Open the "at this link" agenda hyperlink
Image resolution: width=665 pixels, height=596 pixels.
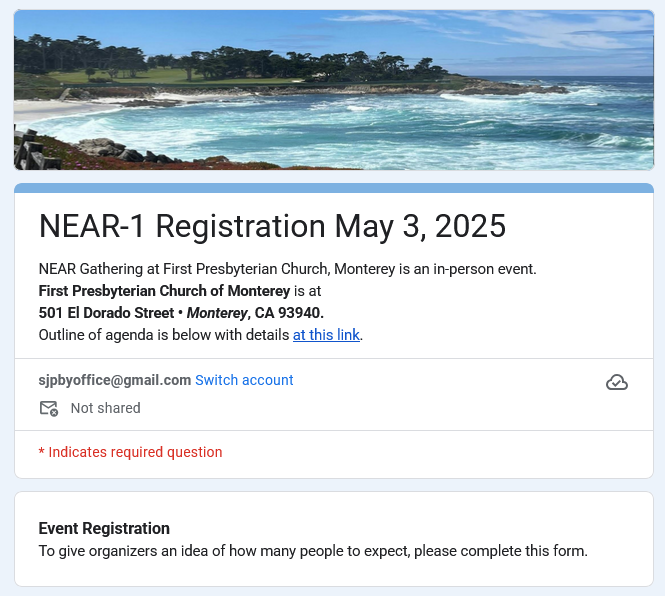(x=326, y=335)
